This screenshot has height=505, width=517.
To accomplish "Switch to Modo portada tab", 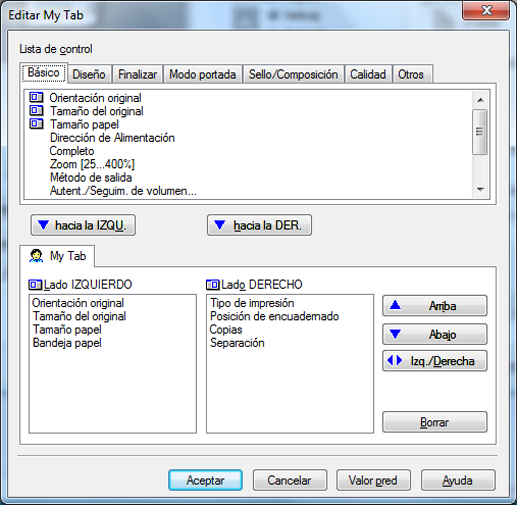I will (x=202, y=74).
